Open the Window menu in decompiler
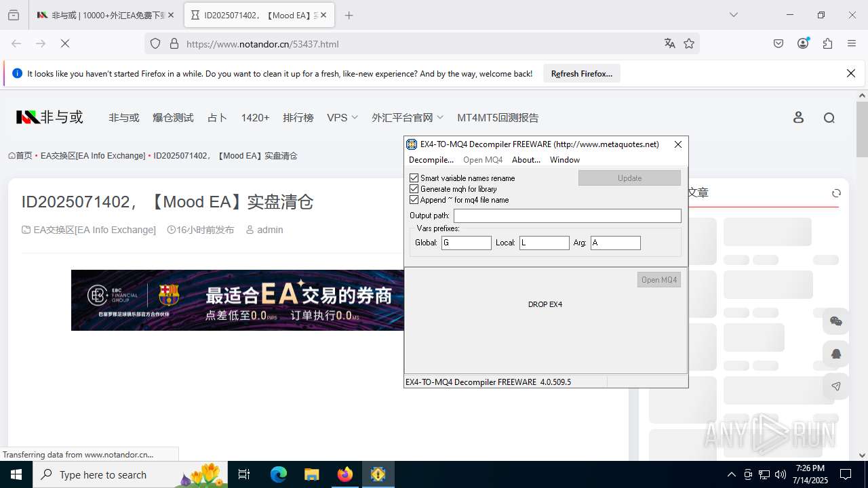868x488 pixels. point(565,160)
